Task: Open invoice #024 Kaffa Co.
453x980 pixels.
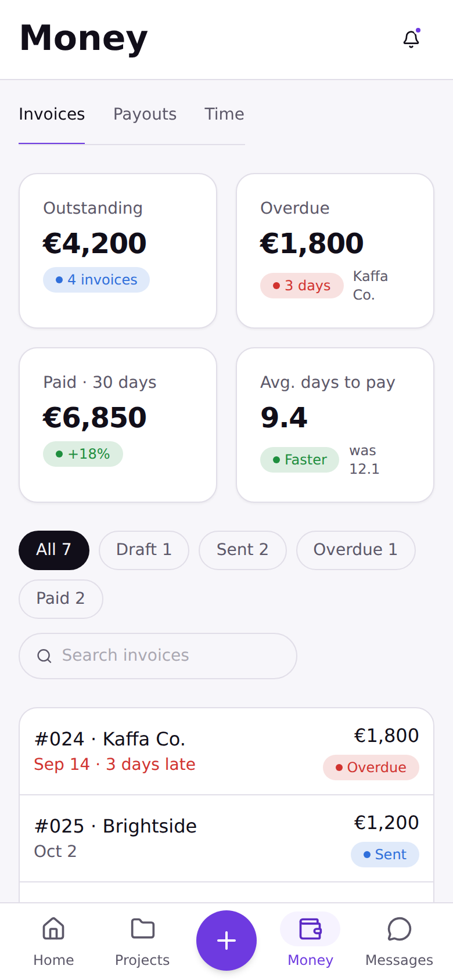Action: (x=227, y=751)
